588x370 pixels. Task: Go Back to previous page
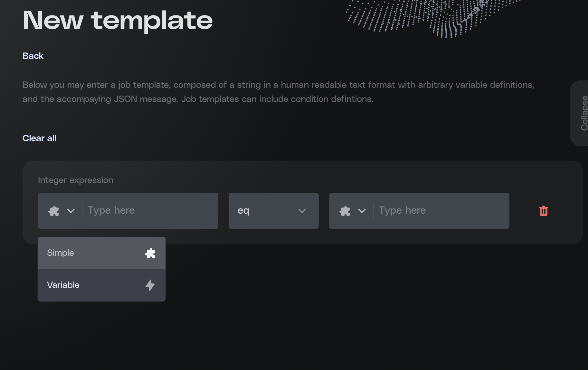coord(33,56)
